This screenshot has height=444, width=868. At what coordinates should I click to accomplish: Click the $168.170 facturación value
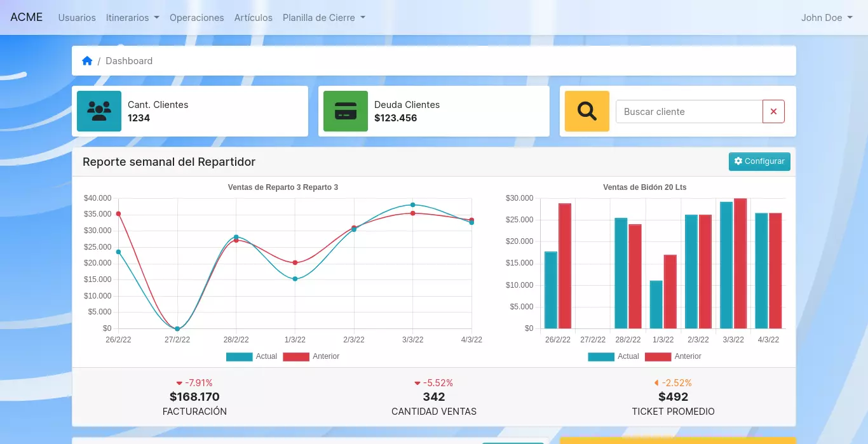tap(194, 397)
